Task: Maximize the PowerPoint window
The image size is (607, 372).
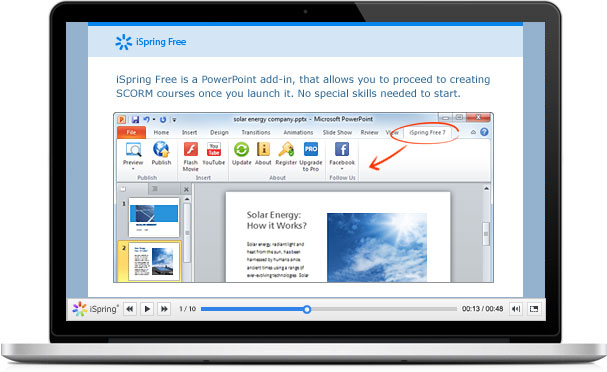Action: tap(459, 117)
